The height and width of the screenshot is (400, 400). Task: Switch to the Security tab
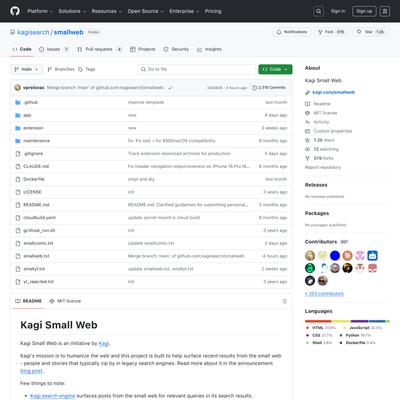176,49
